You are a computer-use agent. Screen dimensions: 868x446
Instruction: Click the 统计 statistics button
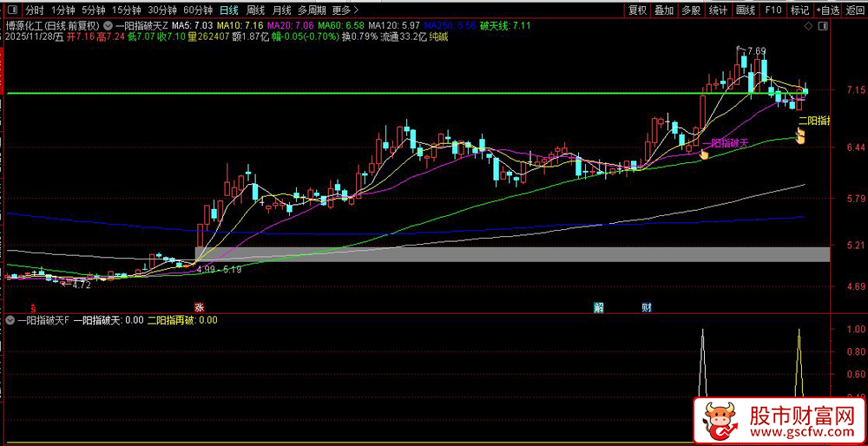click(x=718, y=10)
